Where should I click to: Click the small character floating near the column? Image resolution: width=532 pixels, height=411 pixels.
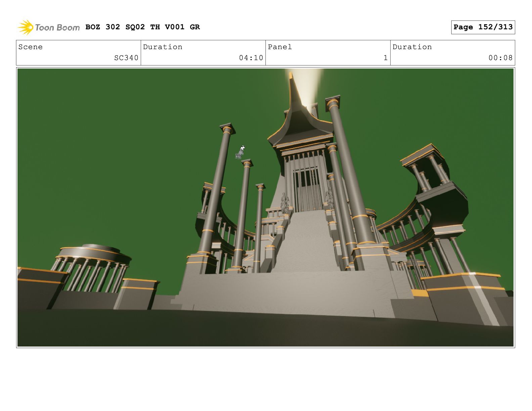pos(240,152)
